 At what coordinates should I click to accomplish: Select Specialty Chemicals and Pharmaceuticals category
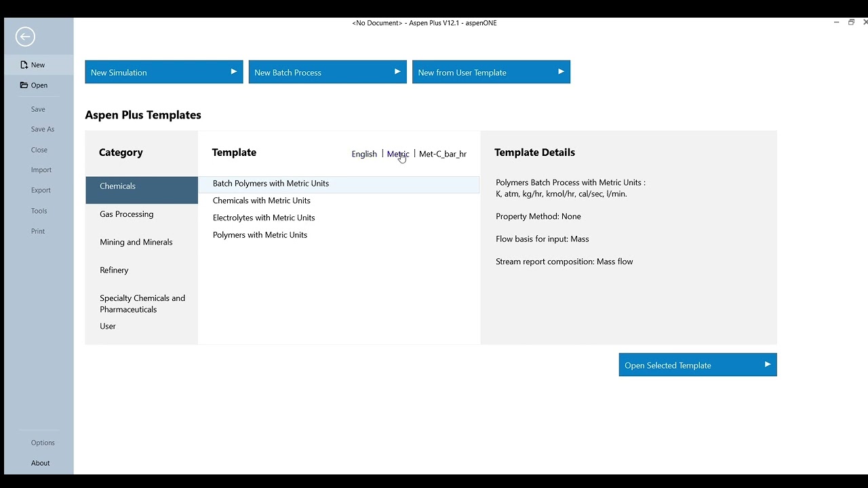(x=142, y=304)
